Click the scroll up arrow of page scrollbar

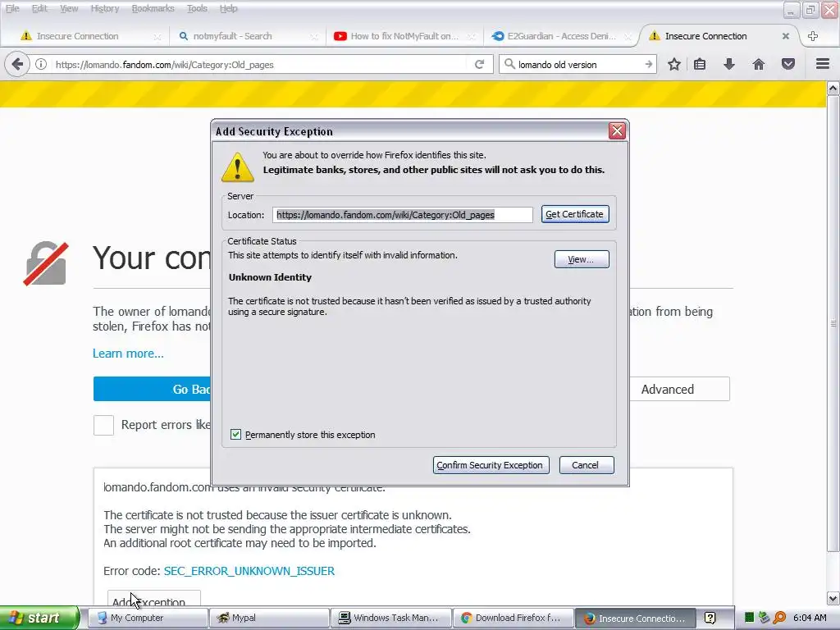point(833,88)
